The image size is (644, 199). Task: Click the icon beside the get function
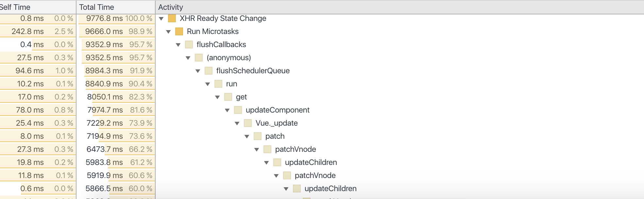click(x=228, y=97)
